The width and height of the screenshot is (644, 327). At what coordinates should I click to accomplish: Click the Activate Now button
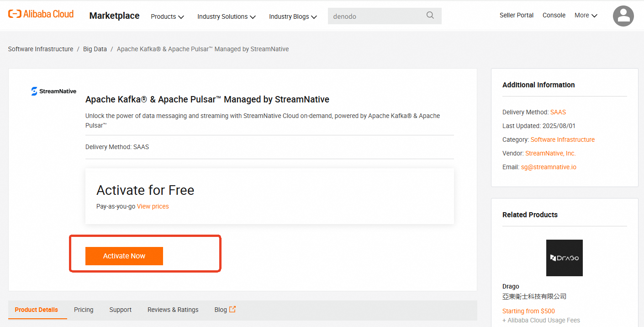pos(124,256)
